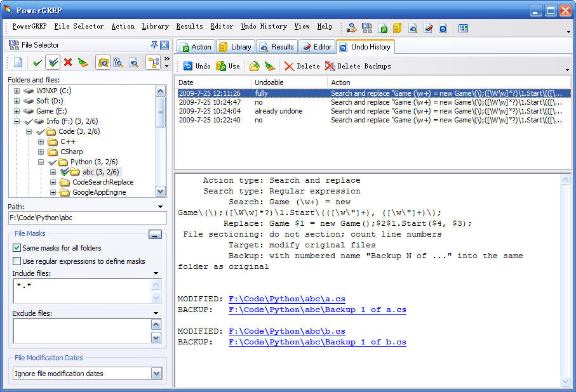Click the Assistant icon in main toolbar
The image size is (576, 392).
tap(351, 28)
